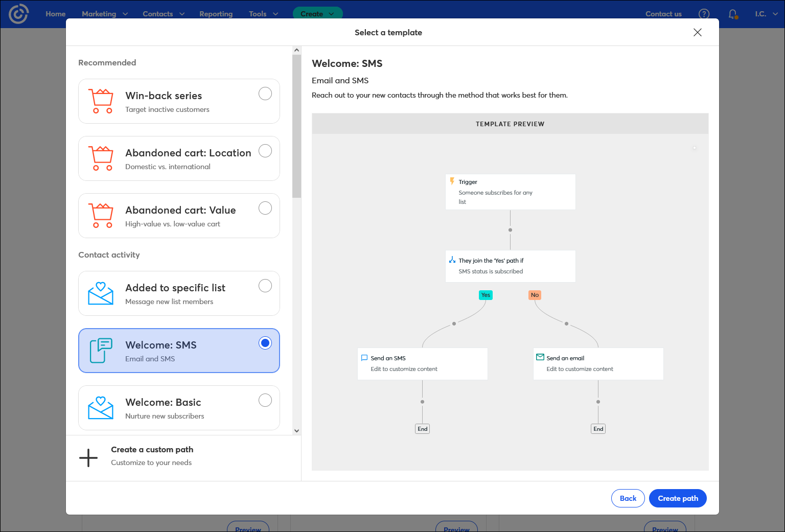The width and height of the screenshot is (785, 532).
Task: Click the lightning Trigger icon in the preview
Action: tap(452, 181)
